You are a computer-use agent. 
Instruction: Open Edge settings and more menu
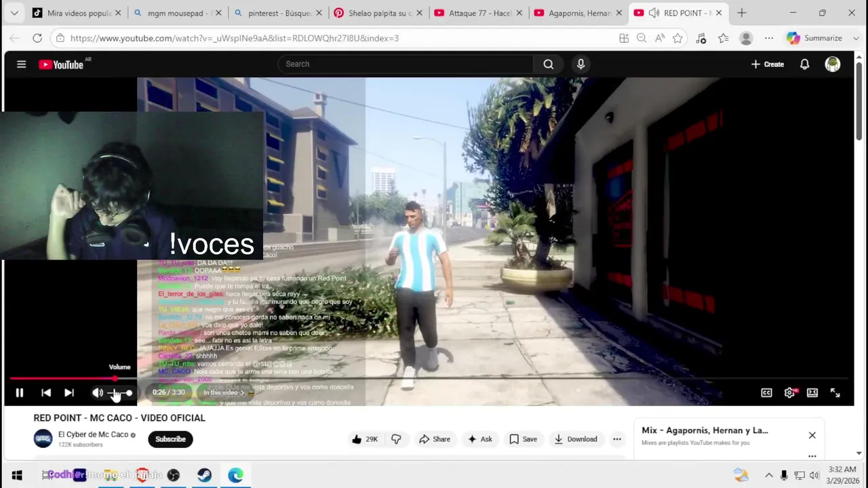[x=769, y=38]
